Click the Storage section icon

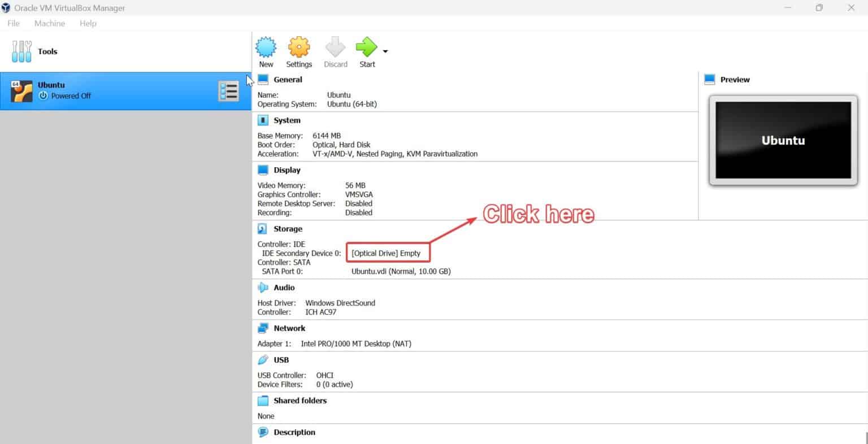(262, 228)
